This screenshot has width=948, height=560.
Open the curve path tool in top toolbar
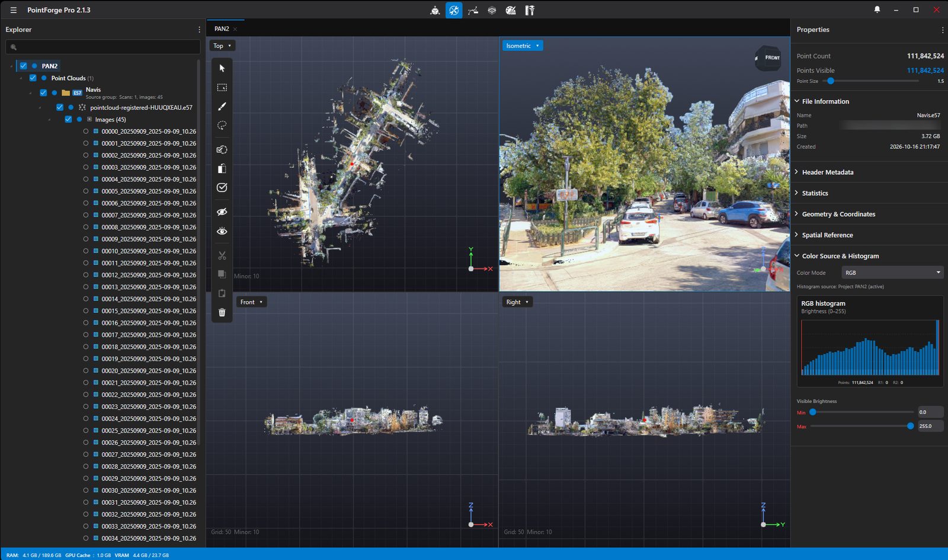point(473,10)
